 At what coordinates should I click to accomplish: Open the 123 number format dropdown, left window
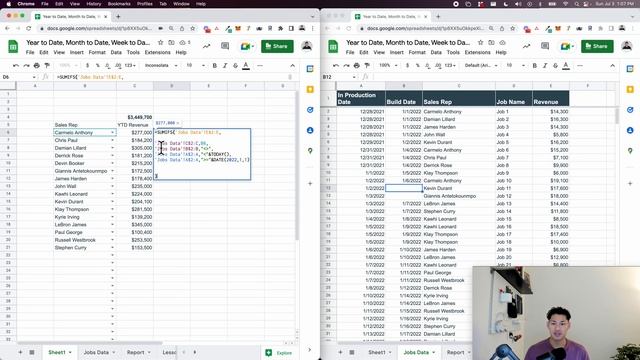tap(130, 65)
